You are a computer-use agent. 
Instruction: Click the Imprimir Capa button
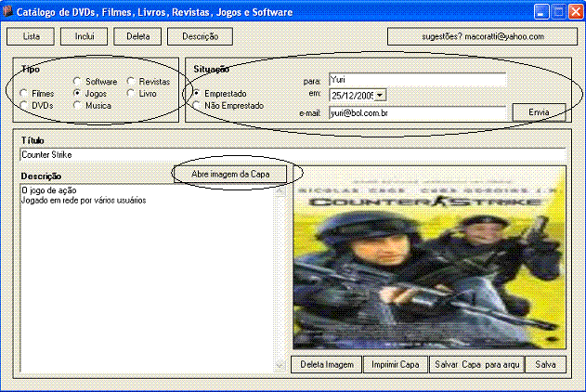tap(395, 365)
